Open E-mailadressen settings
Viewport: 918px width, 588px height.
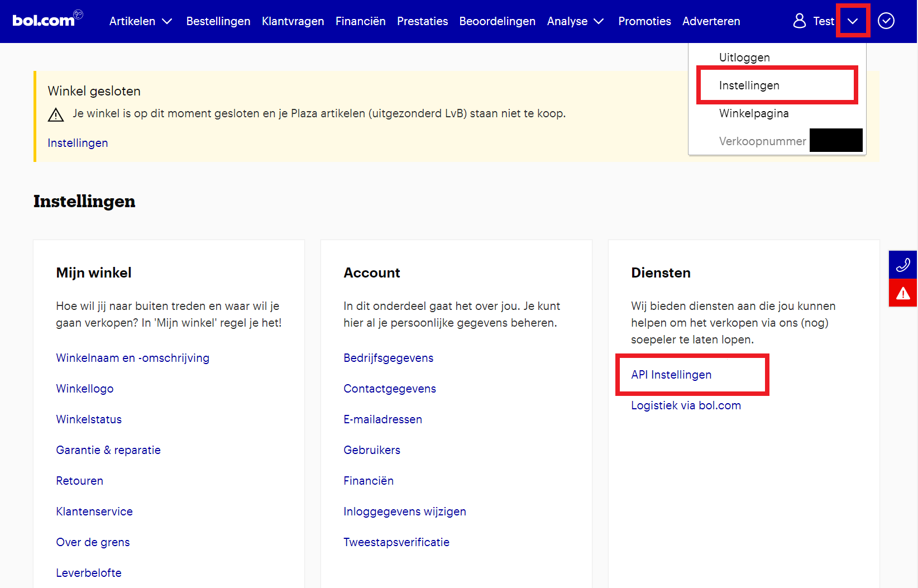click(383, 419)
